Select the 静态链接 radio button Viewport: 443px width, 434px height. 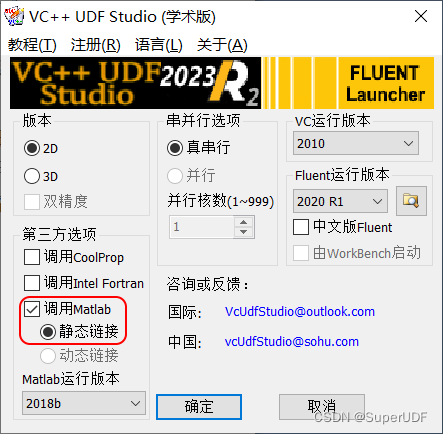pyautogui.click(x=48, y=332)
